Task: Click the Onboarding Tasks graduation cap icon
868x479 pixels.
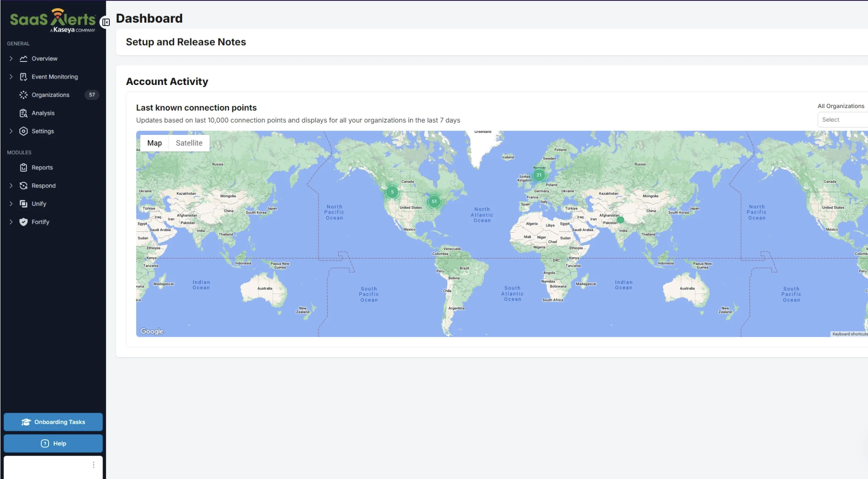Action: coord(26,422)
